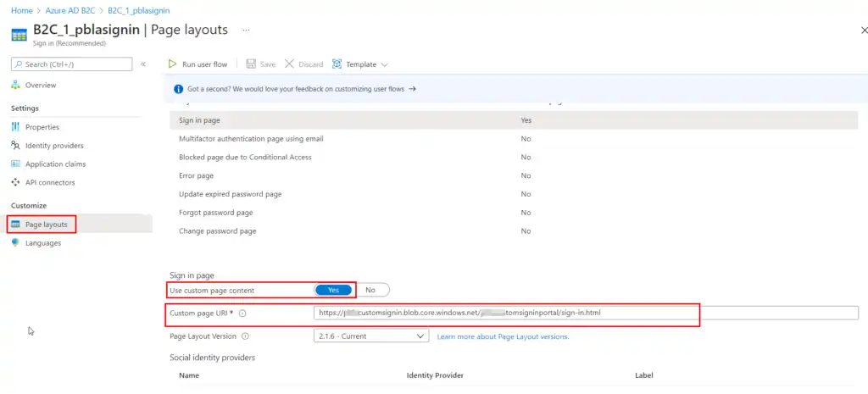Click B2C_1_pblasignin breadcrumb

tap(139, 10)
